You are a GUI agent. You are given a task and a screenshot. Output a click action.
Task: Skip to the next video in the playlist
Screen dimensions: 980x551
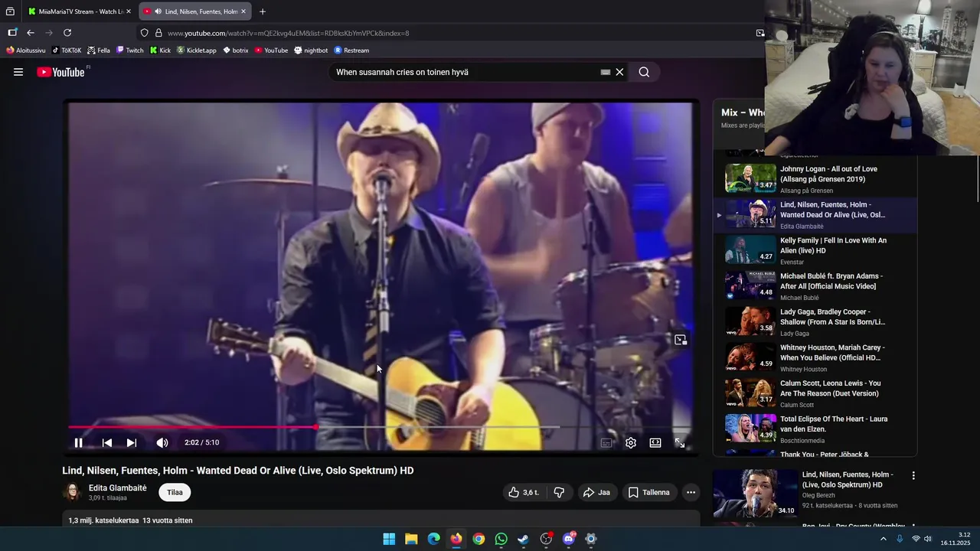tap(132, 442)
